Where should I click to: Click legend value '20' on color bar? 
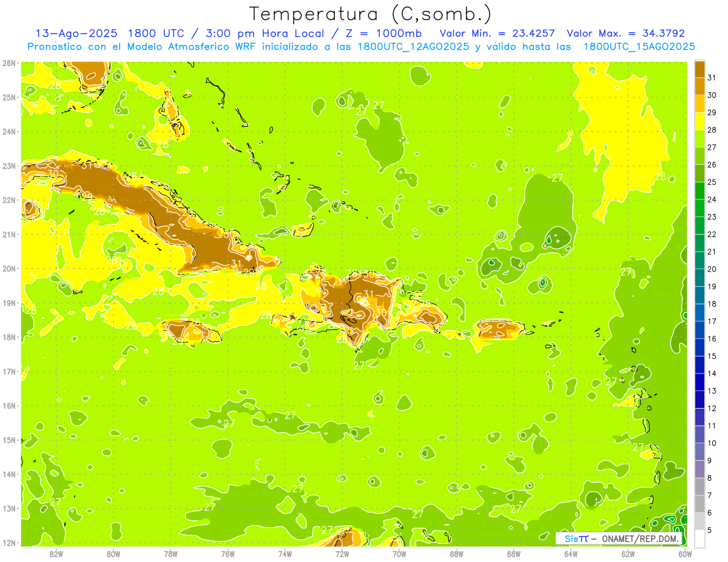coord(712,269)
